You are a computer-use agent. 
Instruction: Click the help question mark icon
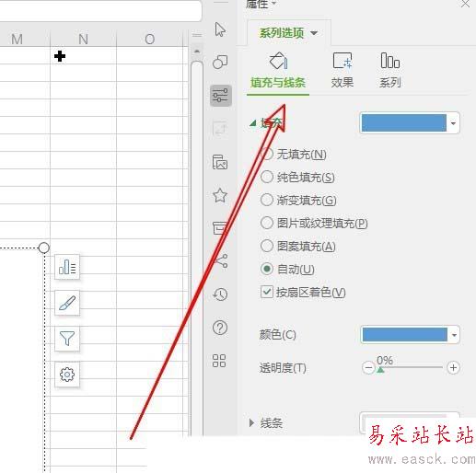tap(220, 328)
